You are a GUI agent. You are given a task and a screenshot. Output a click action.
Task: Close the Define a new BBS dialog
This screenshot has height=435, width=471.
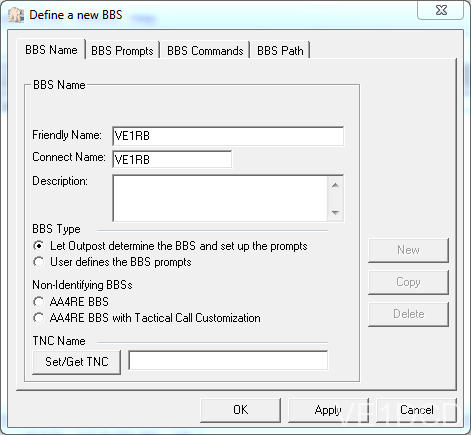[x=440, y=10]
